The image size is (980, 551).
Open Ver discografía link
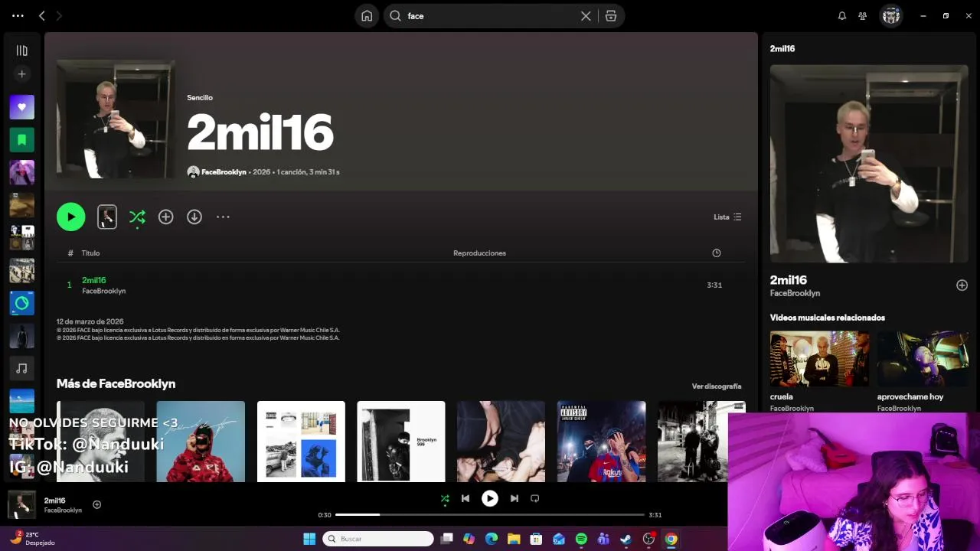(x=717, y=386)
